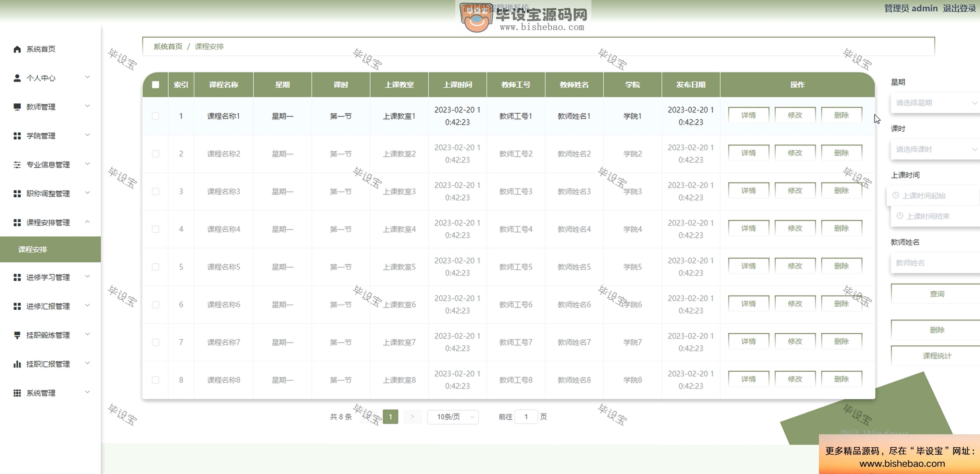Screen dimensions: 980x474
Task: Click the grid icon beside 进修学习管理
Action: (17, 277)
